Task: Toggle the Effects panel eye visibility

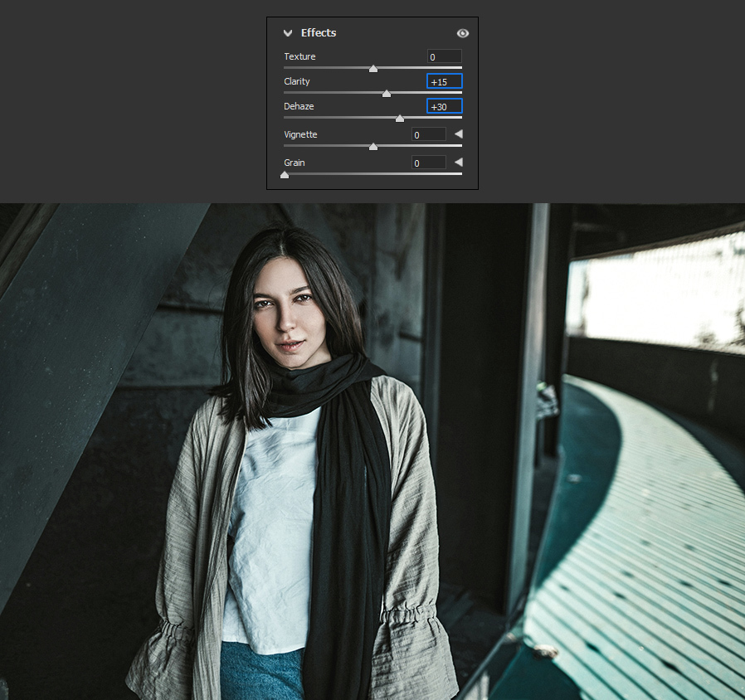Action: [462, 33]
